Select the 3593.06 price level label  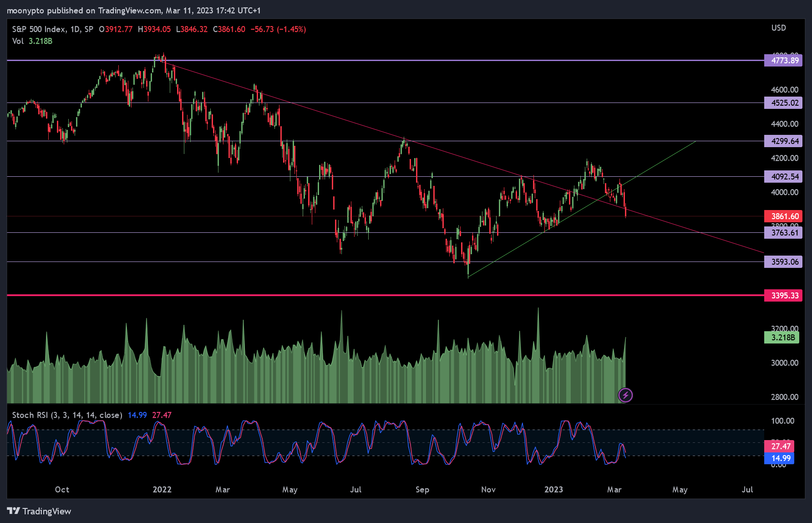pyautogui.click(x=783, y=262)
